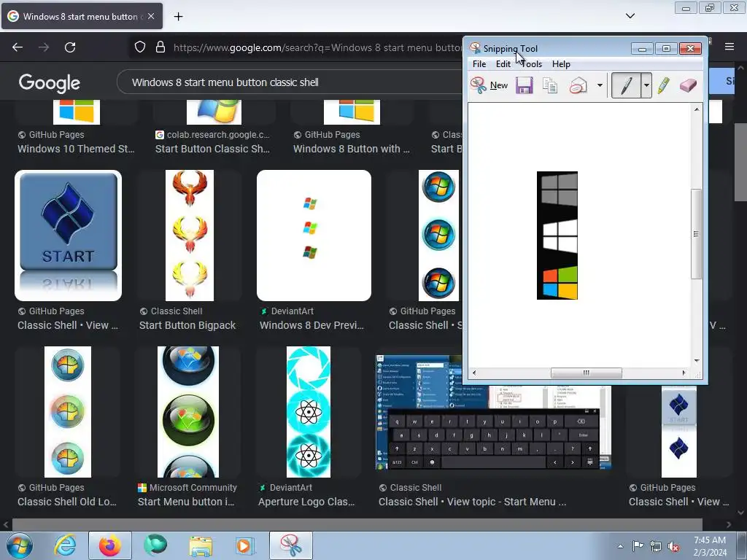The image size is (747, 560).
Task: Open the blue START button thumbnail
Action: coord(68,236)
